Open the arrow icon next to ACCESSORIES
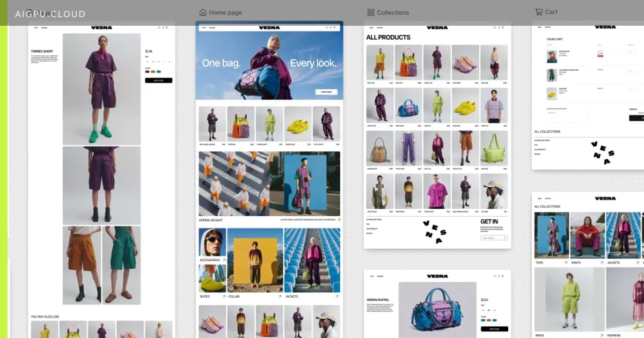644x338 pixels. pyautogui.click(x=224, y=260)
